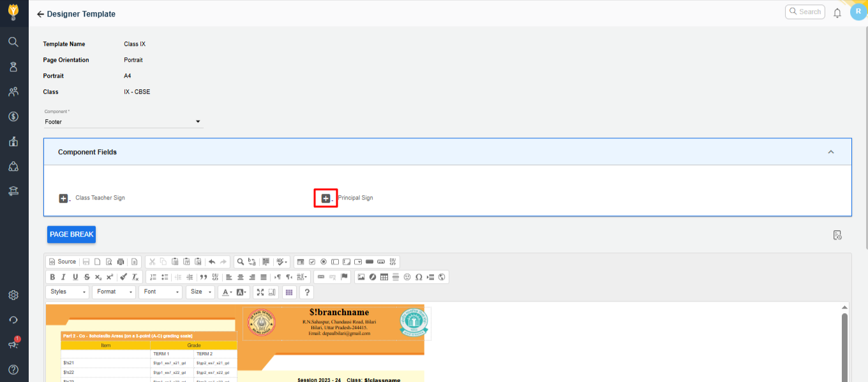
Task: Open the fees dollar icon in sidebar
Action: pos(13,117)
